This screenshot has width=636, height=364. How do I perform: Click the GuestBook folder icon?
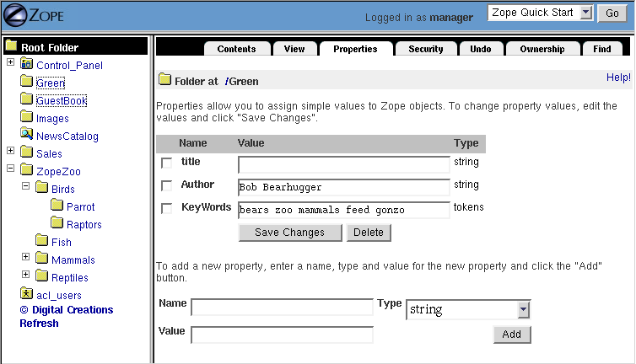(26, 100)
